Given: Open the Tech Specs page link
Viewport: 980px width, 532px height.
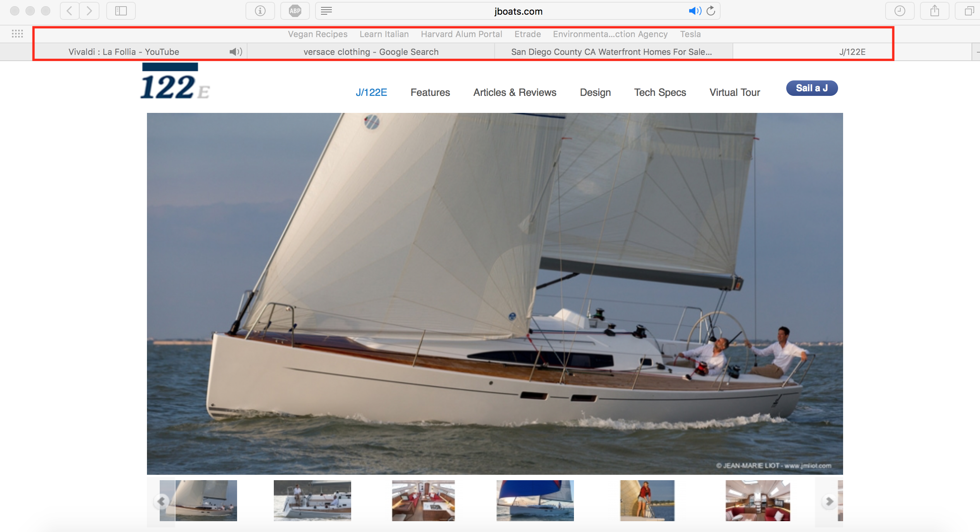Looking at the screenshot, I should click(x=660, y=92).
